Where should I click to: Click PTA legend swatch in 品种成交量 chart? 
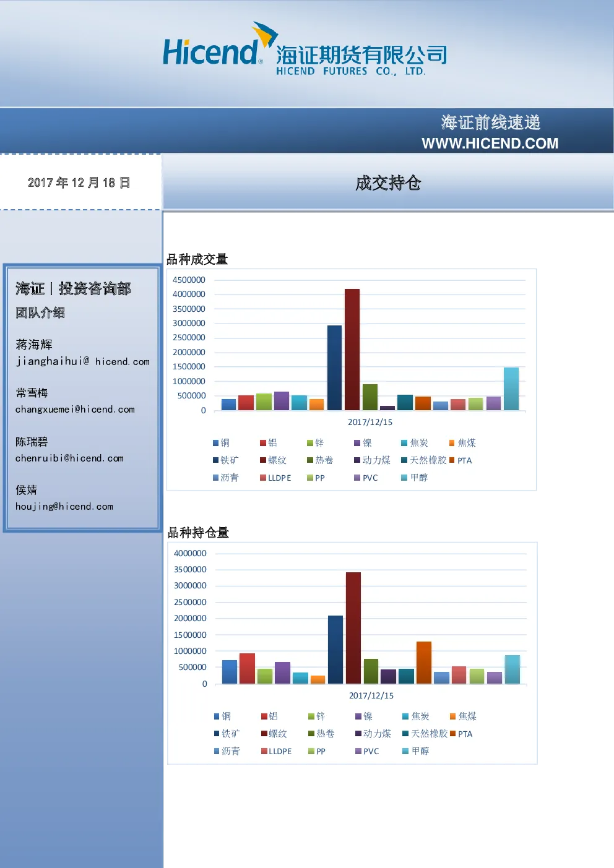(452, 460)
